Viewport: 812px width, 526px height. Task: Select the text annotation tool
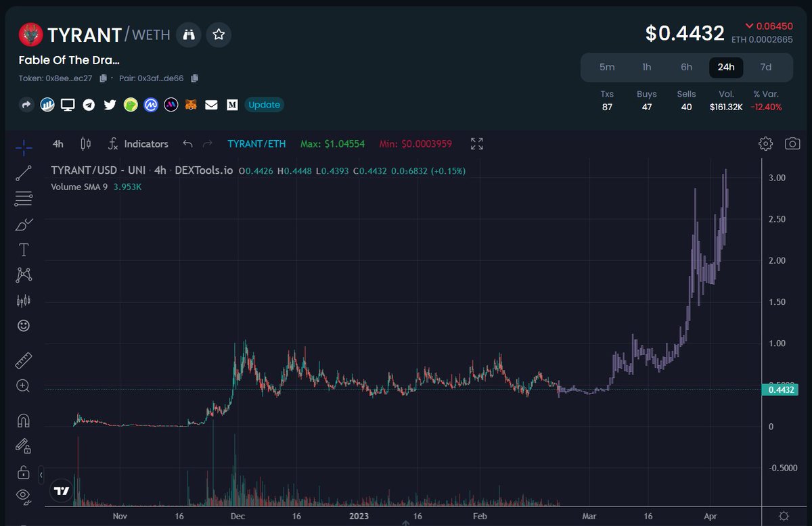[x=23, y=250]
